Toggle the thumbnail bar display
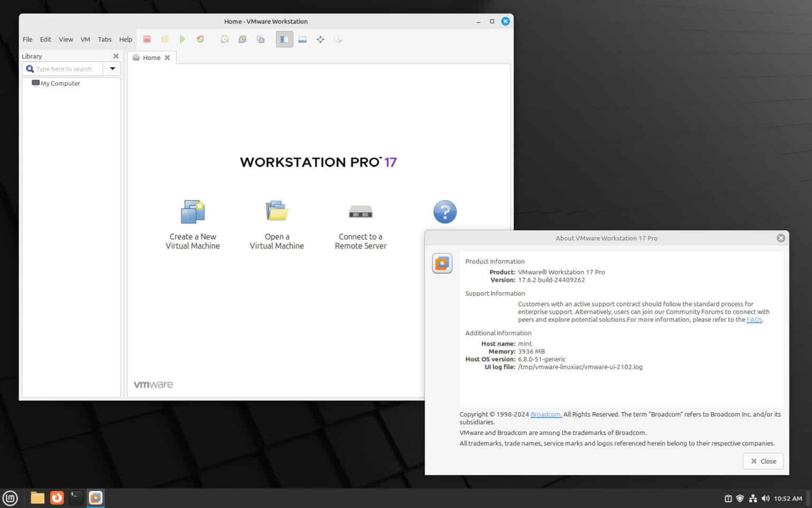 [x=302, y=39]
